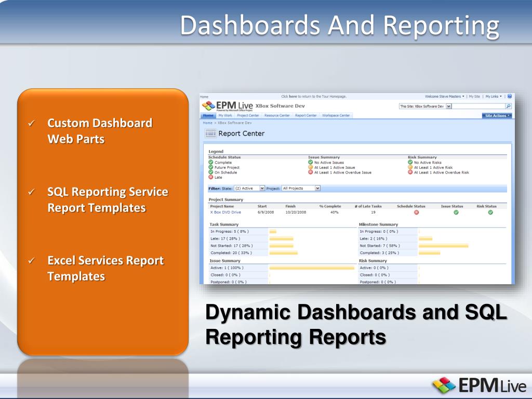
Task: Click the EPM Live logo in page header
Action: pos(228,106)
